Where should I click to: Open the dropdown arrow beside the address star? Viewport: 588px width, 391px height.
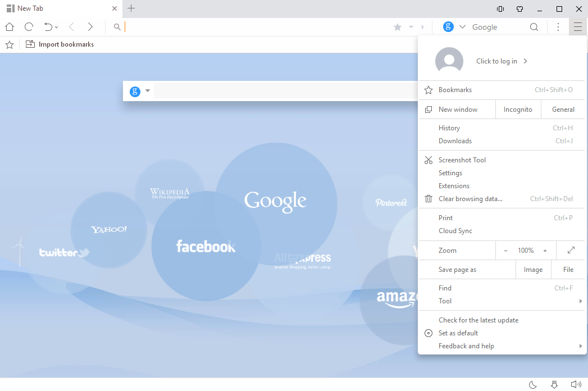tap(411, 27)
